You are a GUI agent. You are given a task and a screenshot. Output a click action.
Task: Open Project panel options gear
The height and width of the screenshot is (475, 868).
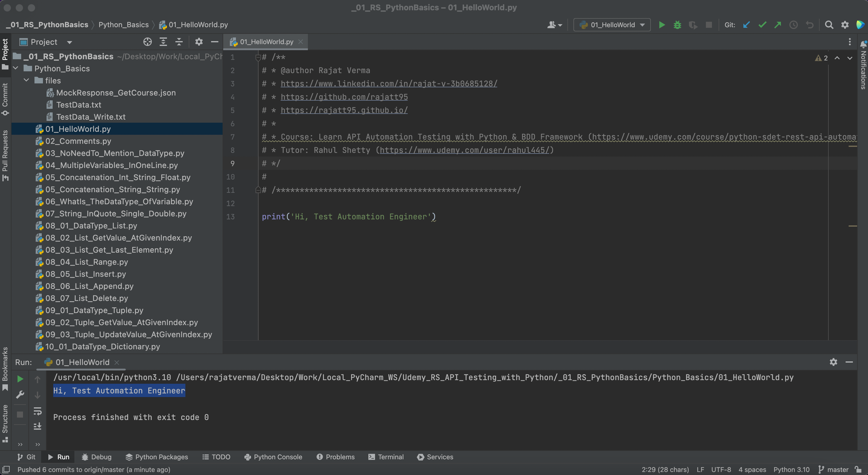pyautogui.click(x=199, y=42)
